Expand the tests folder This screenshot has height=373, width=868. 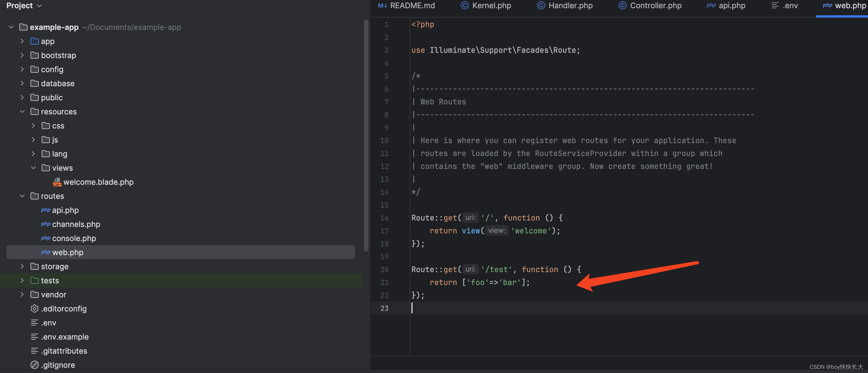pyautogui.click(x=22, y=280)
